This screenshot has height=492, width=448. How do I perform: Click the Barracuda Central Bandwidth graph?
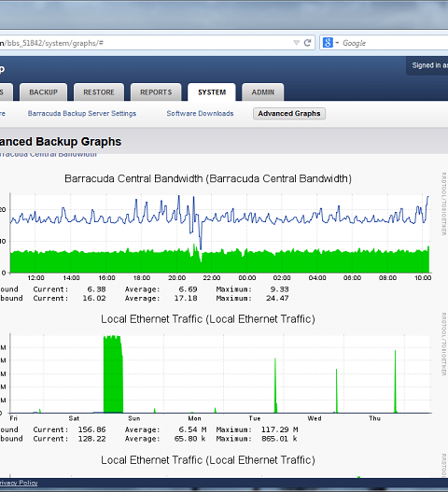pos(219,232)
